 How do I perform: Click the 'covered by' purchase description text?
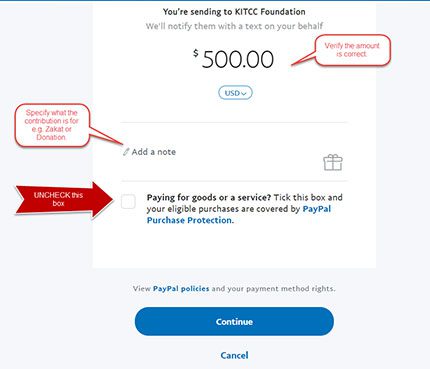pos(279,209)
